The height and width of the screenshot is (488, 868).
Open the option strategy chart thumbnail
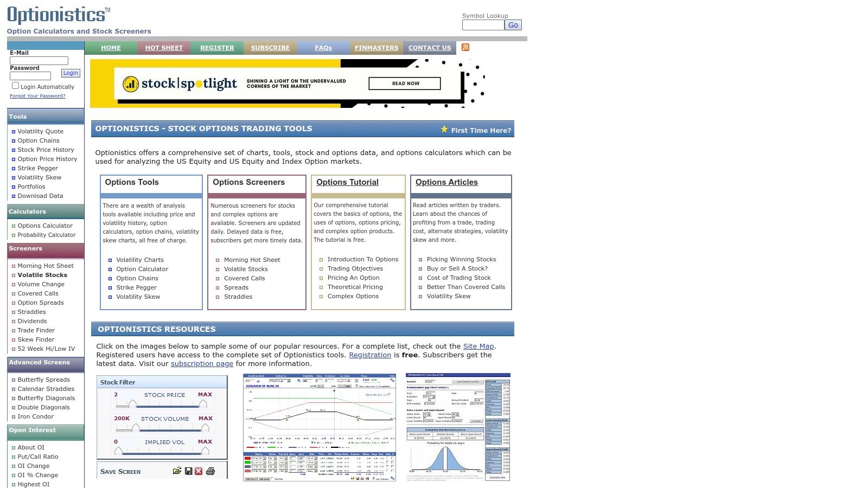tap(320, 427)
